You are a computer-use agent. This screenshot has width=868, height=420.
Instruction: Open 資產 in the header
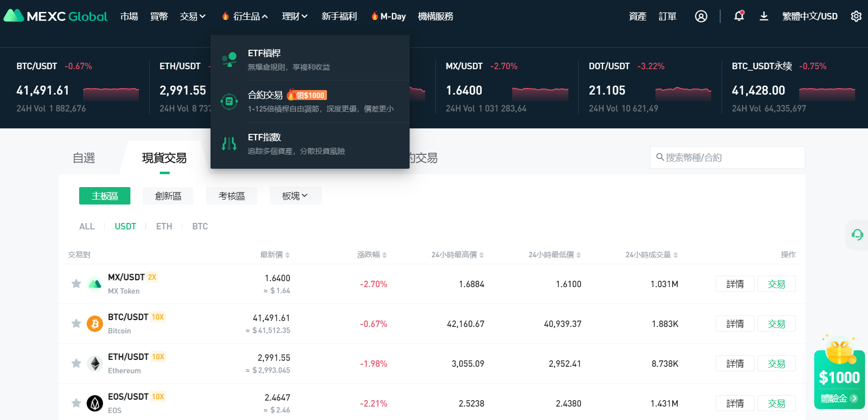click(638, 16)
